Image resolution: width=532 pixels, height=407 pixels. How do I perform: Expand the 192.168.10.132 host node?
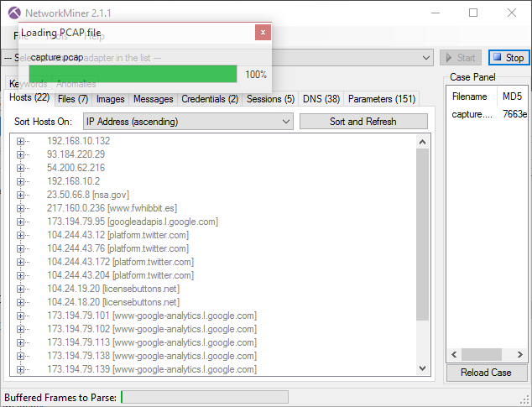point(20,141)
